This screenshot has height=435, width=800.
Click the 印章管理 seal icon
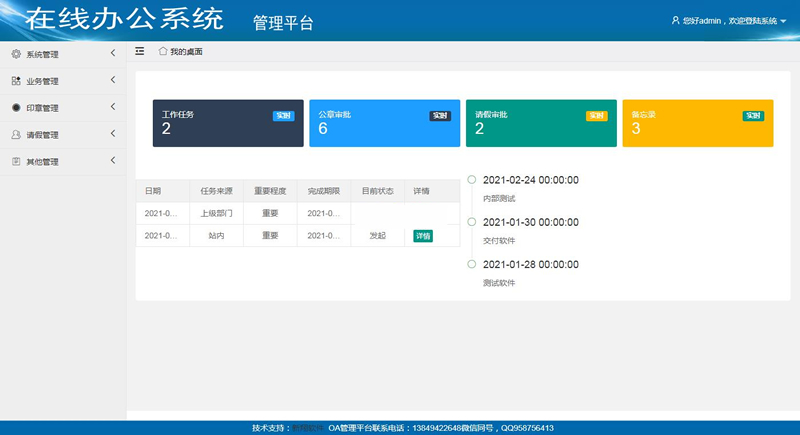tap(16, 108)
